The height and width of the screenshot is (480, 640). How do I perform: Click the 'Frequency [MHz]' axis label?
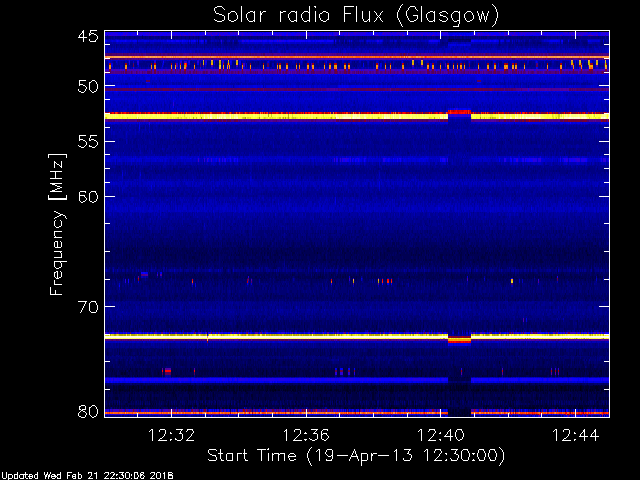(57, 224)
